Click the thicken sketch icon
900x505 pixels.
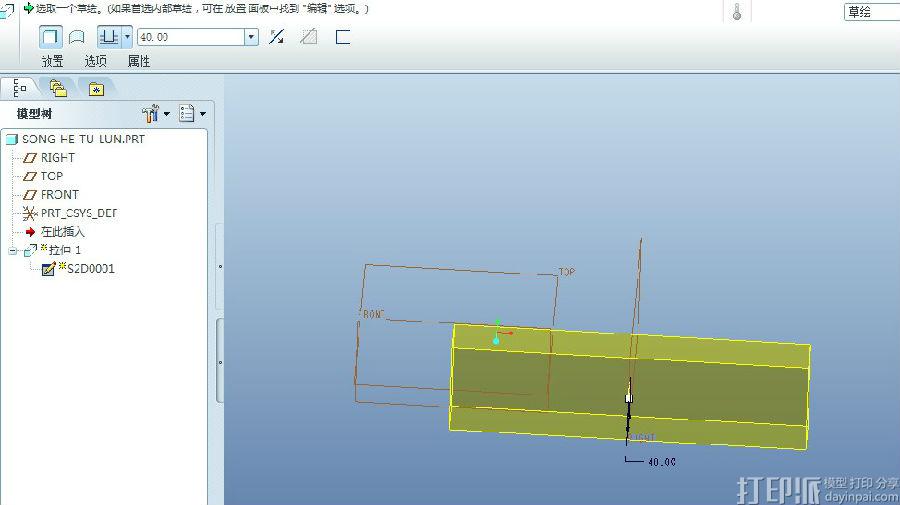click(343, 37)
